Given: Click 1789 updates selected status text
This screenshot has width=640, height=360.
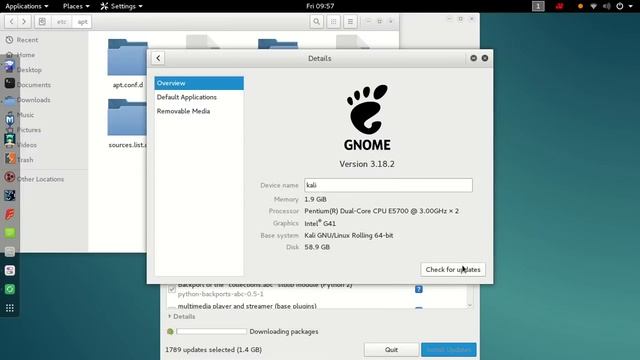Looking at the screenshot, I should (x=213, y=349).
